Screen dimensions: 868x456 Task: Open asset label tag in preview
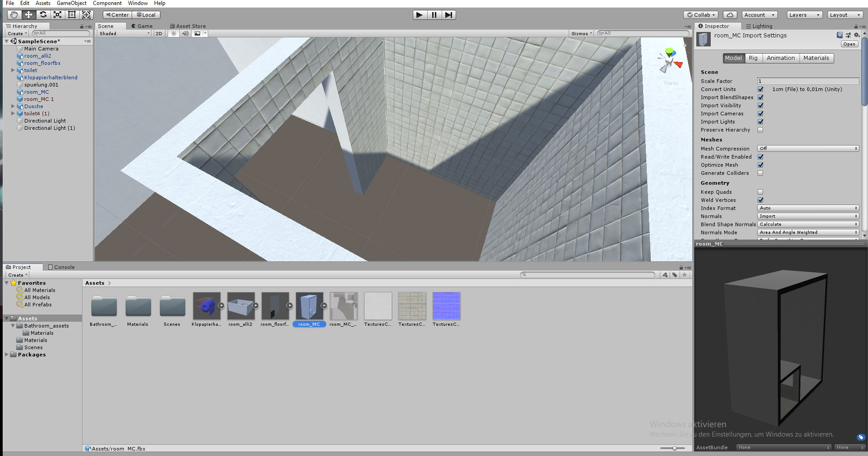861,437
